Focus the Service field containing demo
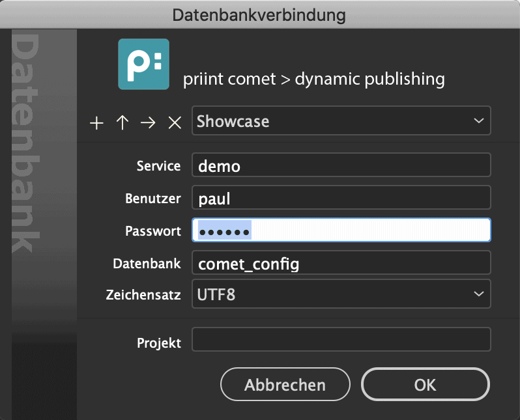Screen dimensions: 520x420 tap(341, 165)
